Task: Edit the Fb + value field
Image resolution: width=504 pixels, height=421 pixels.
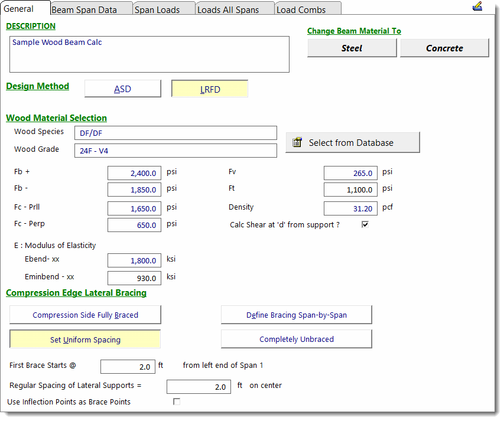Action: (x=134, y=173)
